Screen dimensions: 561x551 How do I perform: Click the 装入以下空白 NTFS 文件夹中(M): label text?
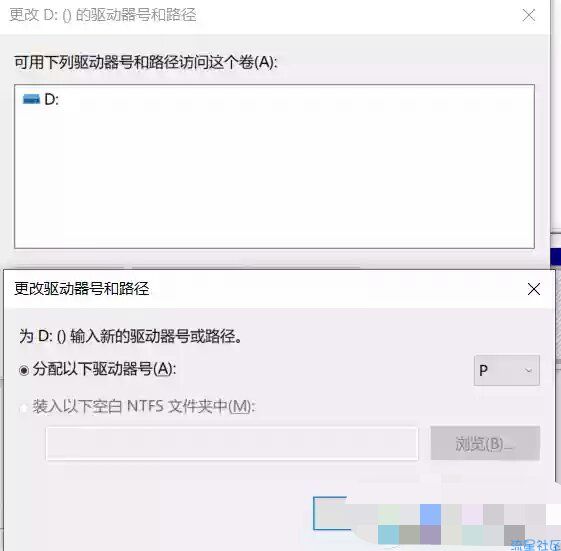coord(144,406)
